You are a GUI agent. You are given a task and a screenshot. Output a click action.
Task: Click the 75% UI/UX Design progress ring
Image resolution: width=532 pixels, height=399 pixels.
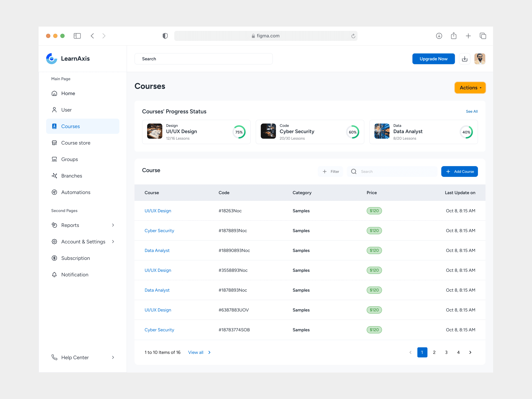pos(239,132)
